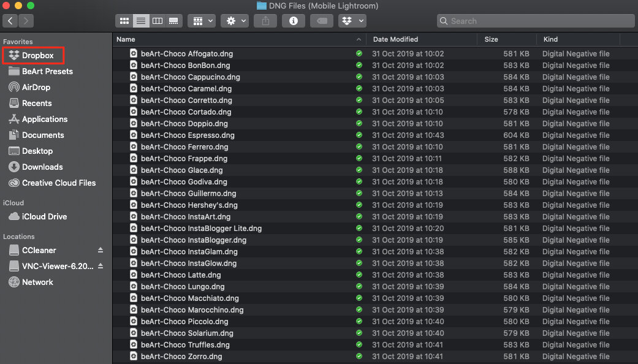
Task: Click the Share toolbar button
Action: (x=265, y=21)
